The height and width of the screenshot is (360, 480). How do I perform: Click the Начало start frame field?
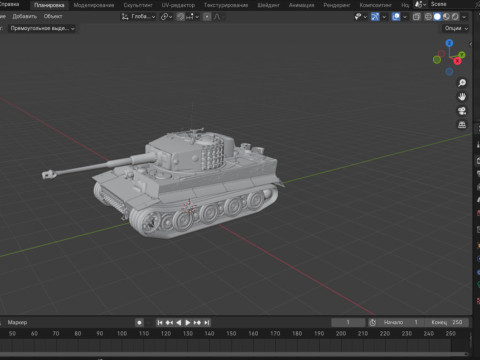pos(401,322)
